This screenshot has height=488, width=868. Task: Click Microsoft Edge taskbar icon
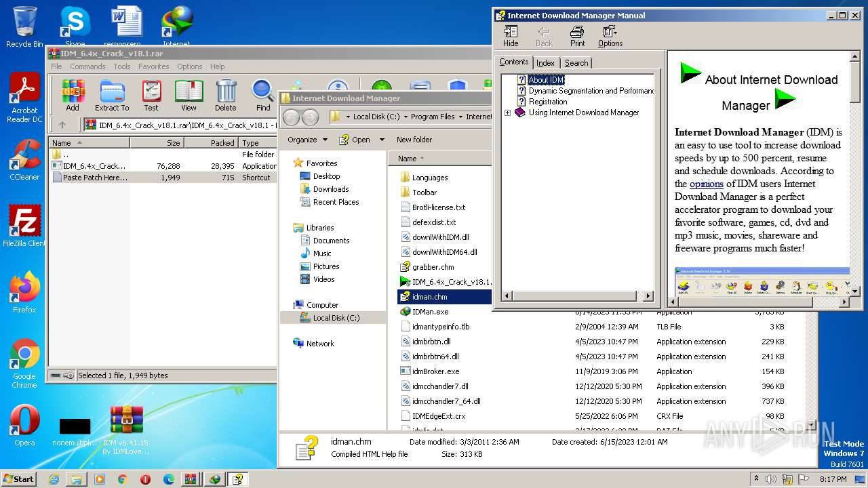pos(169,479)
